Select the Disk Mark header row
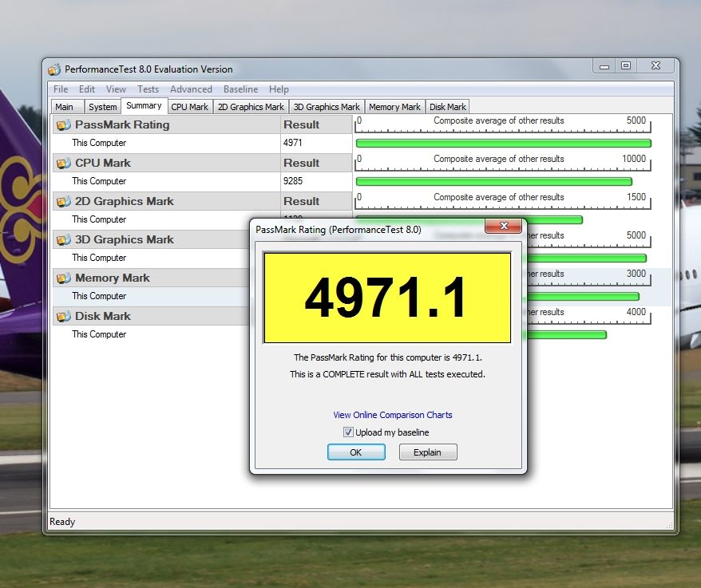701x588 pixels. tap(151, 316)
